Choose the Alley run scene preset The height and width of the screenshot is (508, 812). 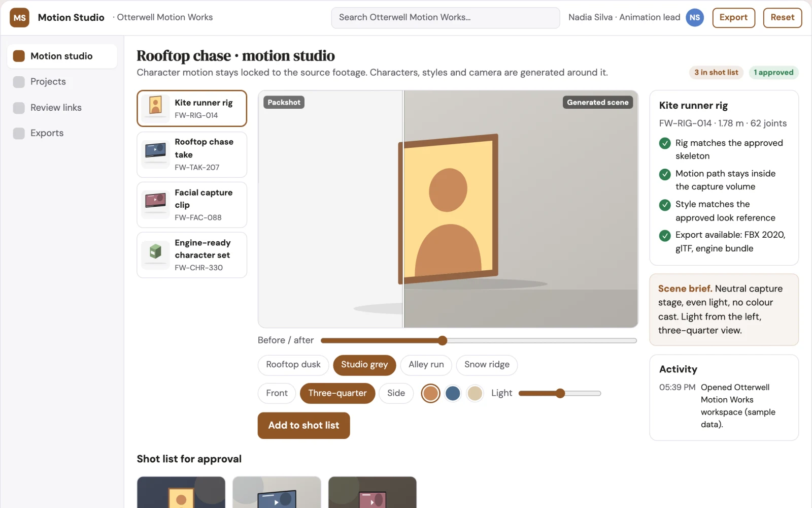426,365
